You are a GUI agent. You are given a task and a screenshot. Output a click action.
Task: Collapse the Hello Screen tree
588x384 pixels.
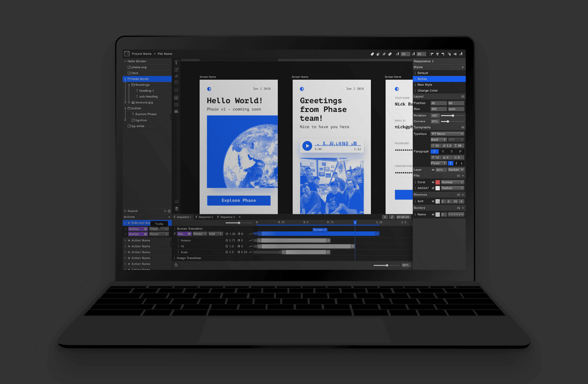(125, 61)
